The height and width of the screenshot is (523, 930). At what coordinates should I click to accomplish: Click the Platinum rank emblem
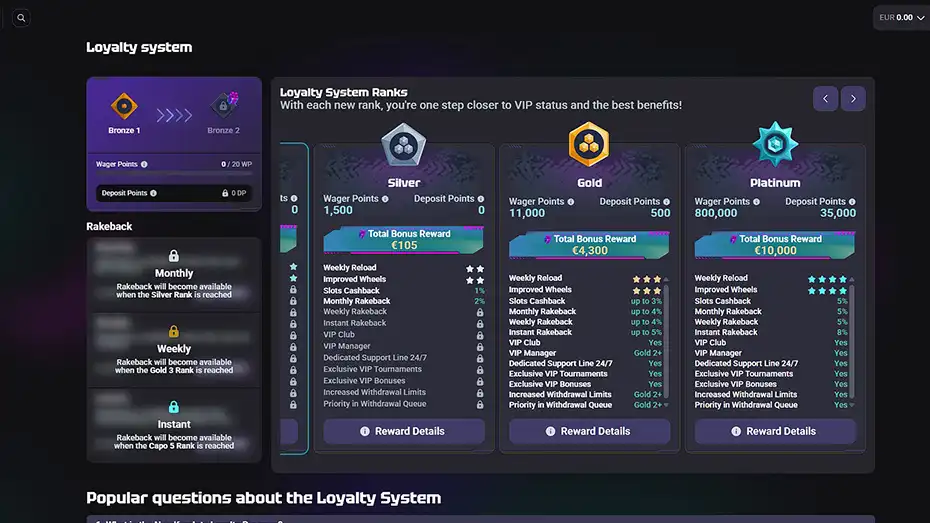click(775, 144)
